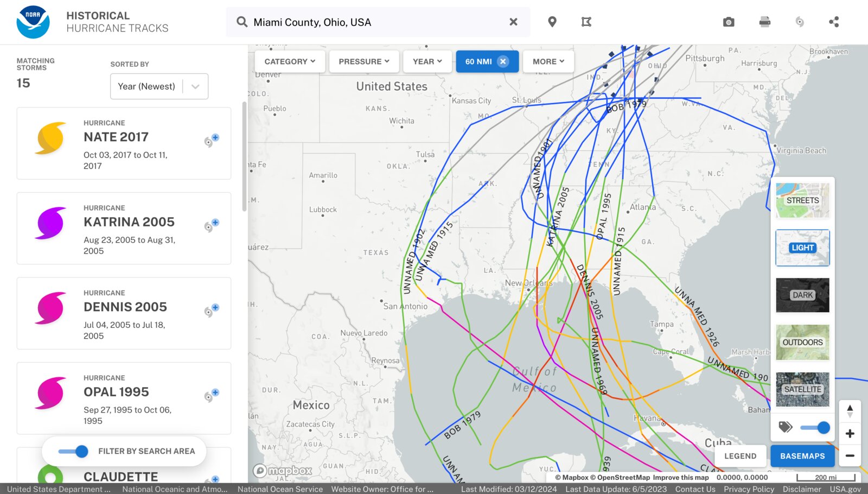Open the Category filter dropdown
Image resolution: width=868 pixels, height=494 pixels.
pos(289,61)
